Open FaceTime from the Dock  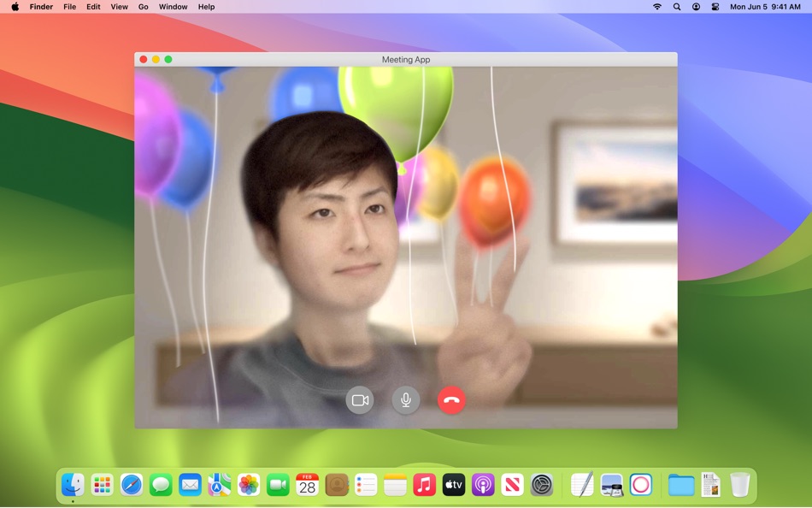(276, 485)
